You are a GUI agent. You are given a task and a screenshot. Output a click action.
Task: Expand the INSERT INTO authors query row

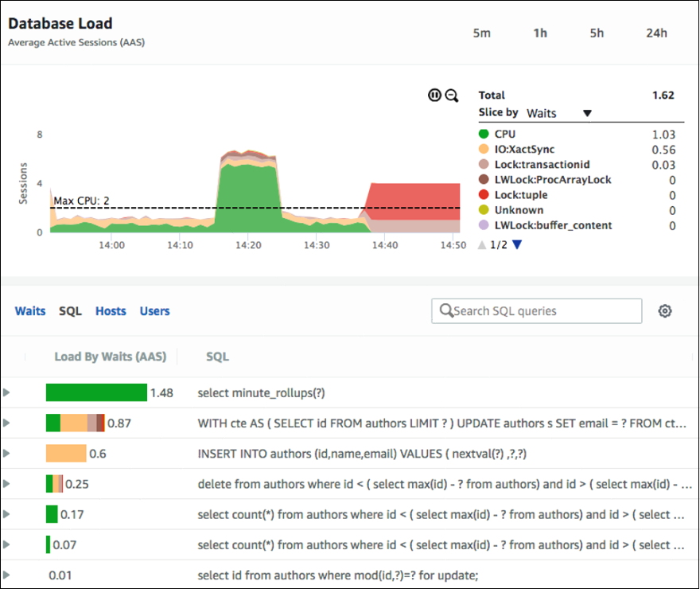pos(8,454)
